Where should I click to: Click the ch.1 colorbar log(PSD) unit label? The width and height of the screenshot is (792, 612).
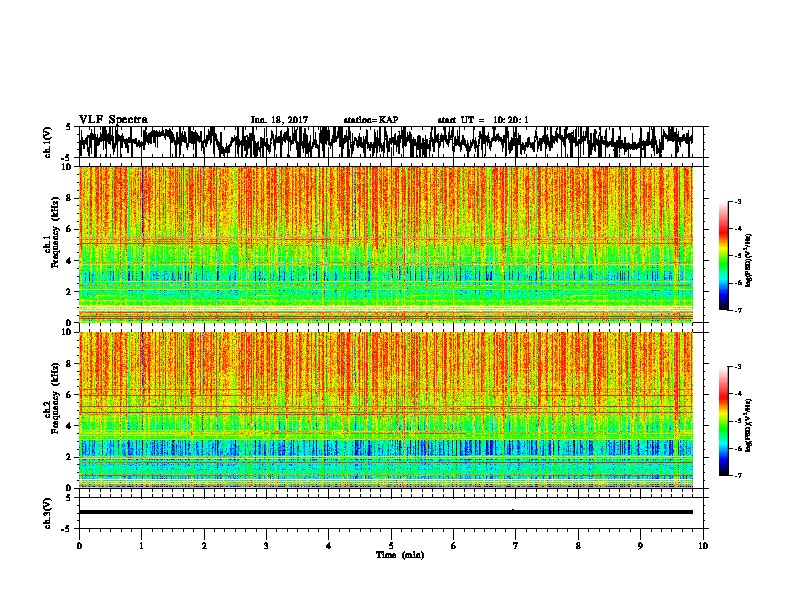[x=749, y=260]
